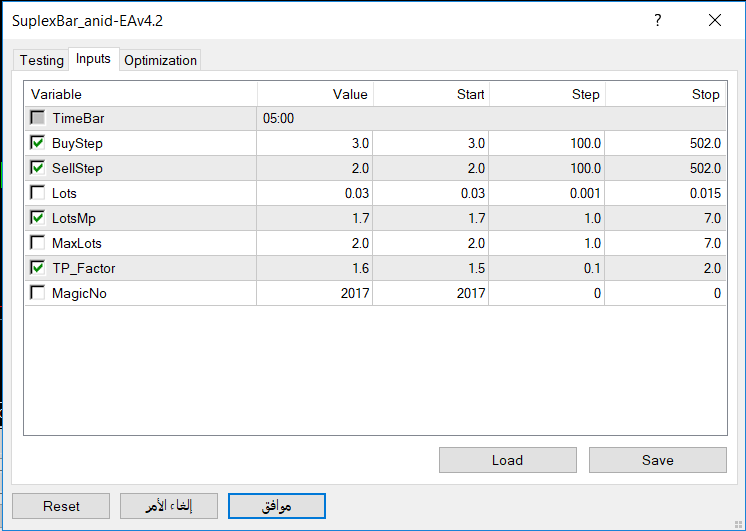Cancel using the إلغاء الأمر button
The height and width of the screenshot is (531, 746).
click(x=169, y=506)
